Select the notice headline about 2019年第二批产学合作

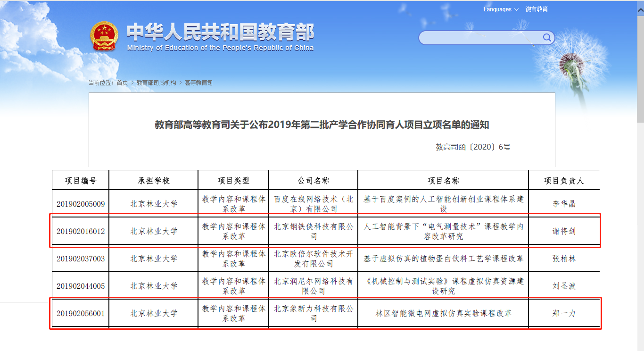(322, 125)
